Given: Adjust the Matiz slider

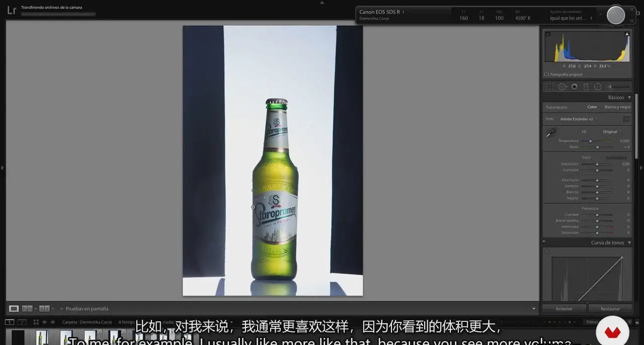Looking at the screenshot, I should click(x=597, y=147).
